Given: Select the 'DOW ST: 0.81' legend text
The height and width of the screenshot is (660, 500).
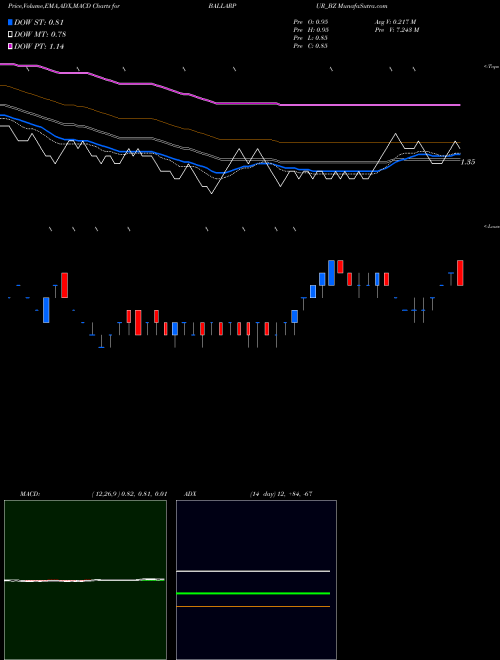Looking at the screenshot, I should coord(39,22).
